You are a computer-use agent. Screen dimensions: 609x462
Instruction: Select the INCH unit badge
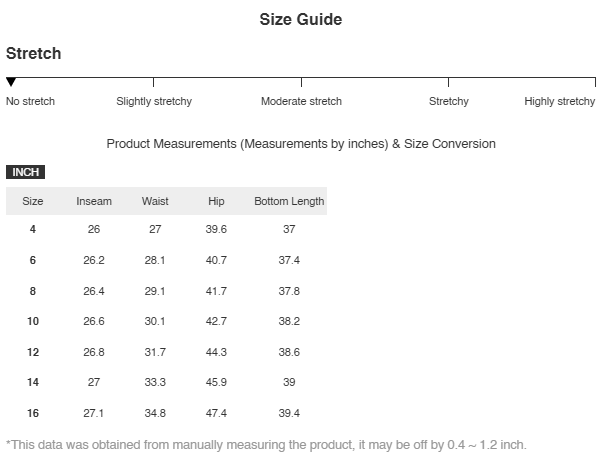click(25, 172)
